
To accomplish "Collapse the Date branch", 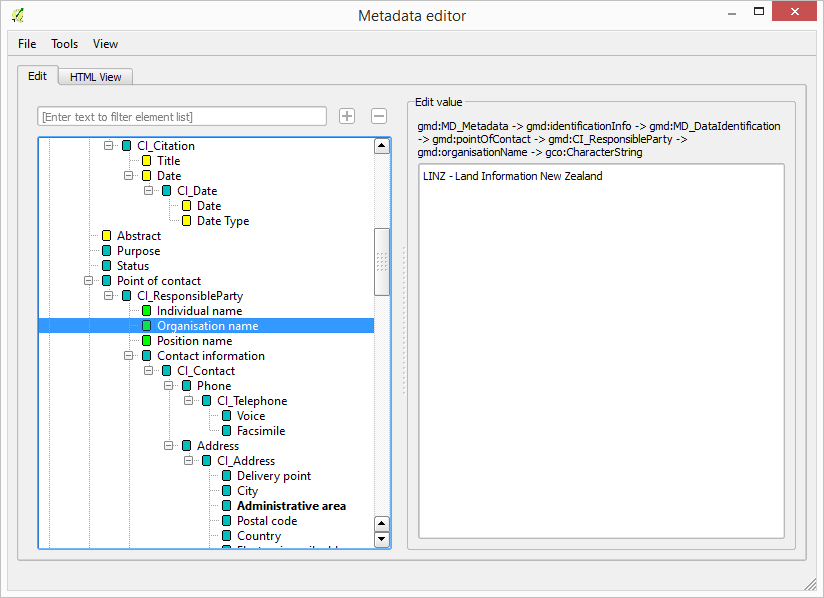I will pyautogui.click(x=128, y=176).
